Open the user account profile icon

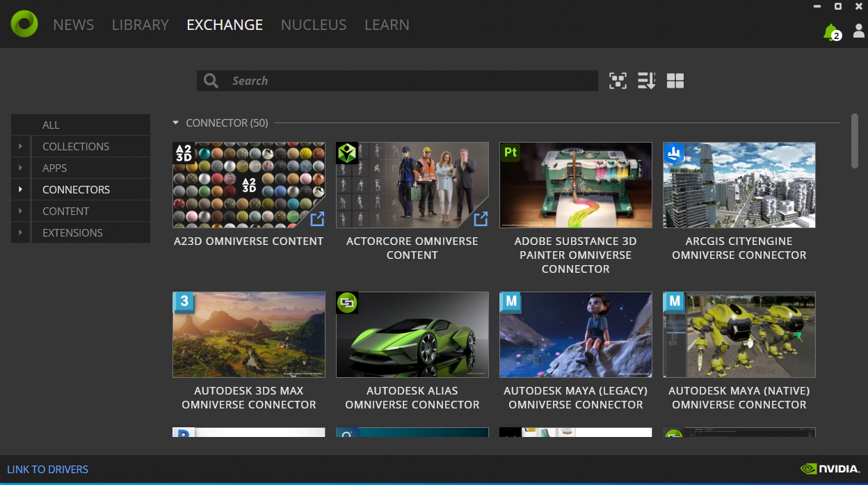pos(859,31)
